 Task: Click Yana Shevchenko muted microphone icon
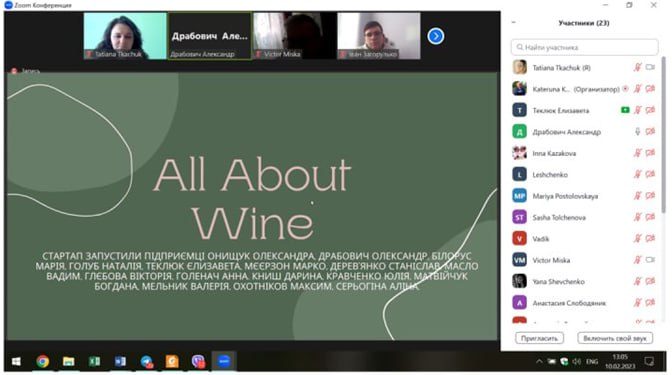pyautogui.click(x=638, y=282)
